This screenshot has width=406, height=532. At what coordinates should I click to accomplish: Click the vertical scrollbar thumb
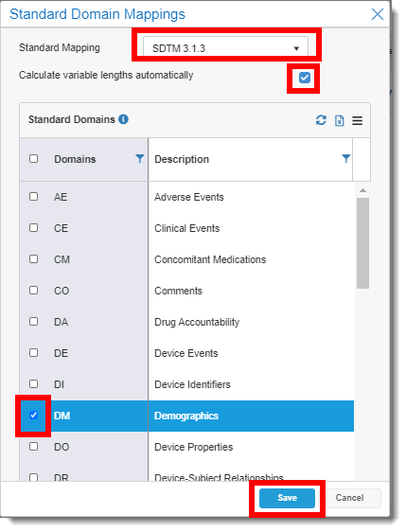click(x=362, y=243)
